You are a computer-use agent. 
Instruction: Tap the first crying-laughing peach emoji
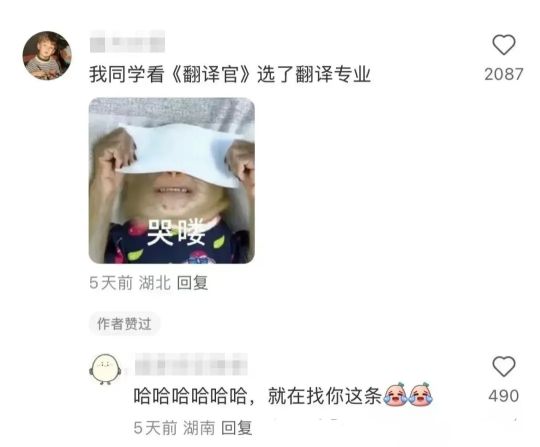point(395,395)
